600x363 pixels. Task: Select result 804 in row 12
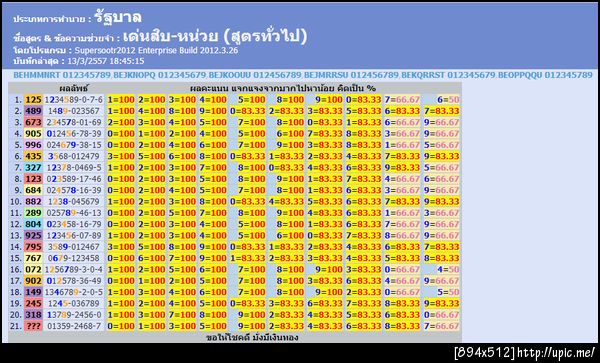[x=33, y=224]
